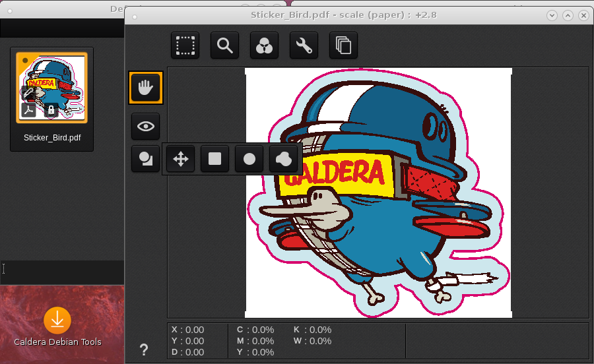Select the circle shape tool
The height and width of the screenshot is (364, 594).
(249, 158)
